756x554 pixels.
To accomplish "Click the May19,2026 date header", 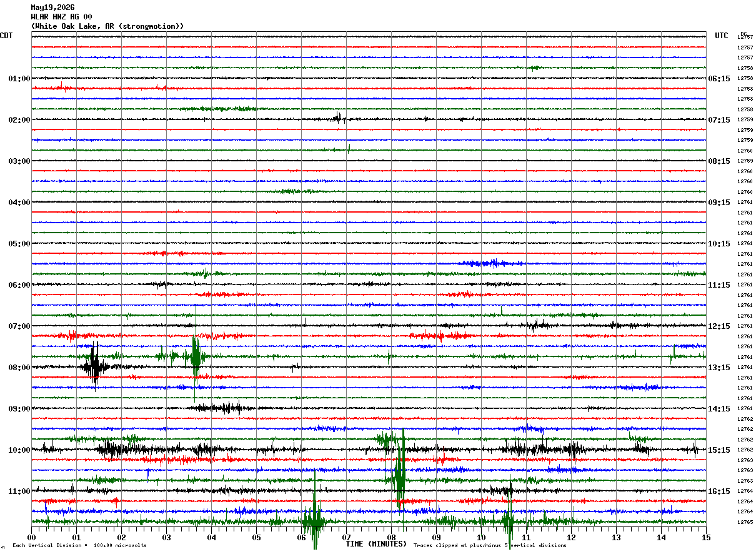I will (x=52, y=8).
